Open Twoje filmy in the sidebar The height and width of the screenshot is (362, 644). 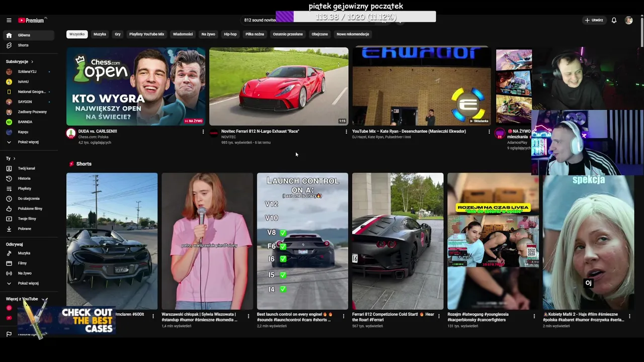(28, 219)
